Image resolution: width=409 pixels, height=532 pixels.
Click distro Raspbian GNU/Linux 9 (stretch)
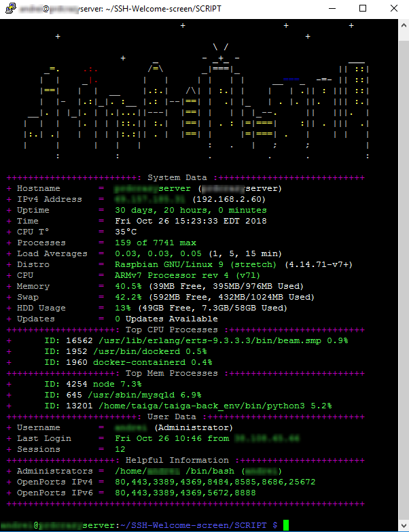(196, 264)
